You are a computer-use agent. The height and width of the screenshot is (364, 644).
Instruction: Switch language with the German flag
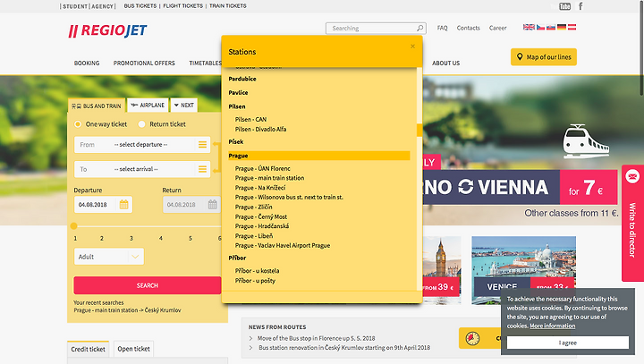562,27
